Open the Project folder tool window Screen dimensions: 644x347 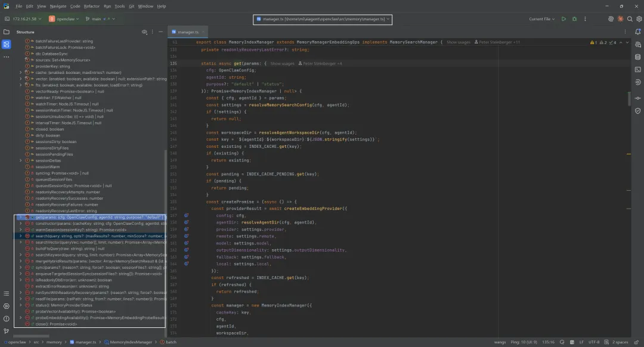point(7,32)
